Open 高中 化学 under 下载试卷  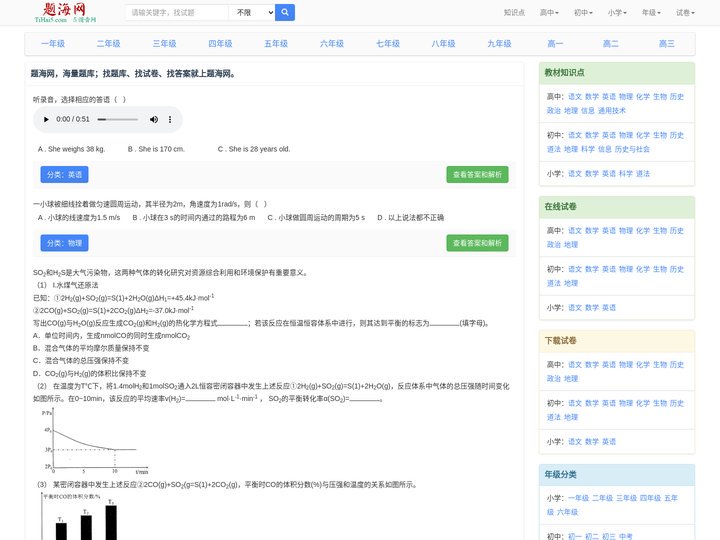pyautogui.click(x=642, y=365)
